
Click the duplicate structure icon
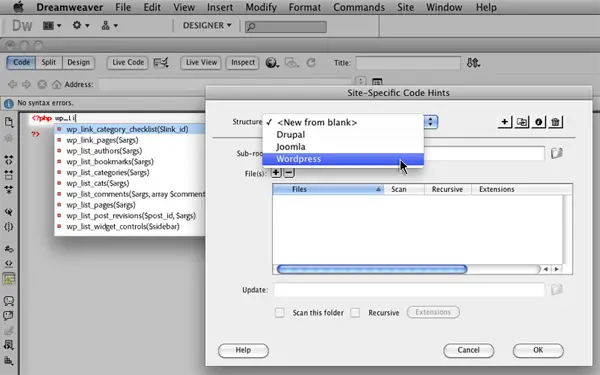tap(522, 122)
